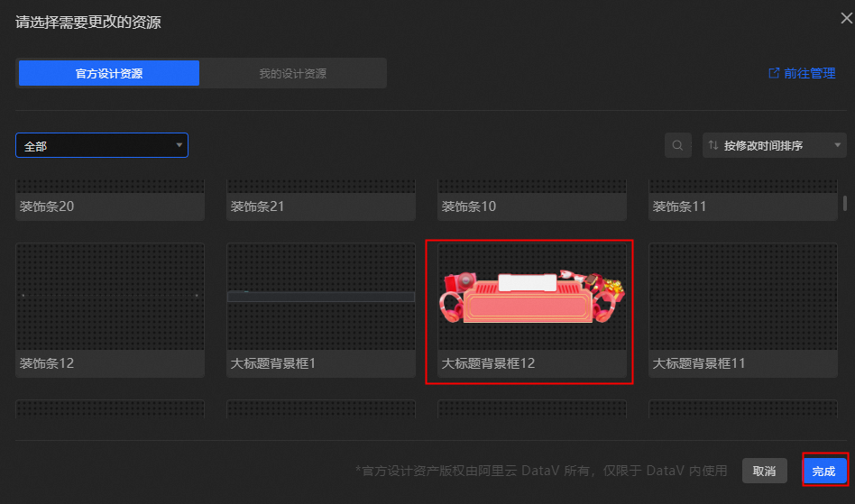Open the 全部 category dropdown

tap(102, 145)
